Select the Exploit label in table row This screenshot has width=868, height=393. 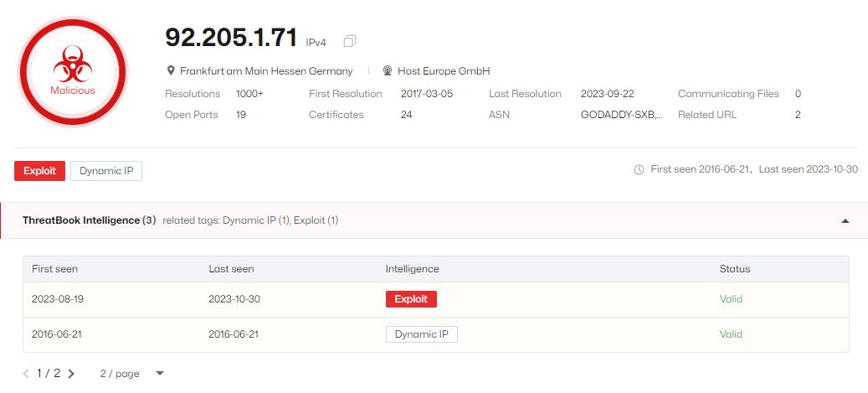pyautogui.click(x=411, y=299)
